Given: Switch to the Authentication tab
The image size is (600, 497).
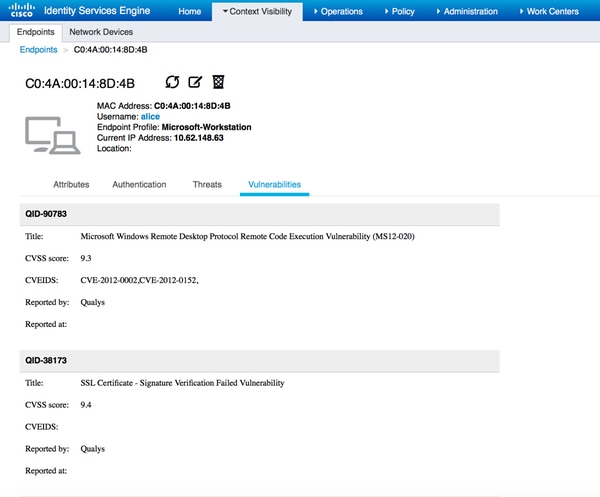Looking at the screenshot, I should [139, 184].
